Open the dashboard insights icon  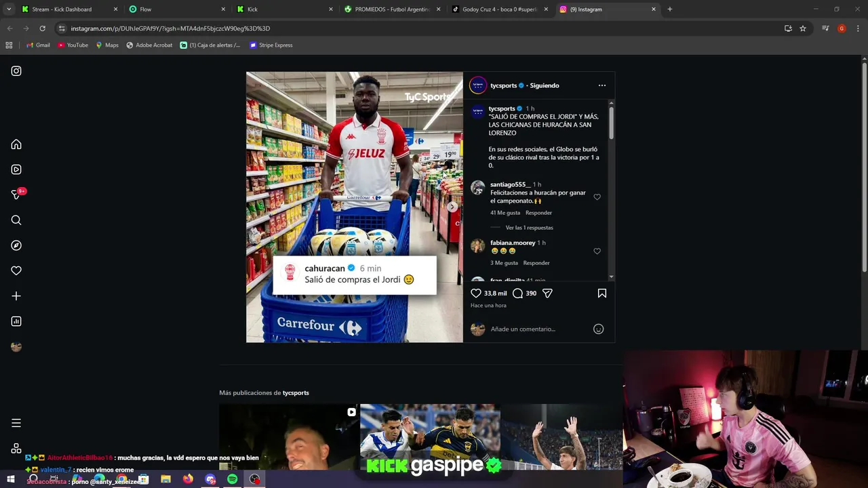coord(16,321)
